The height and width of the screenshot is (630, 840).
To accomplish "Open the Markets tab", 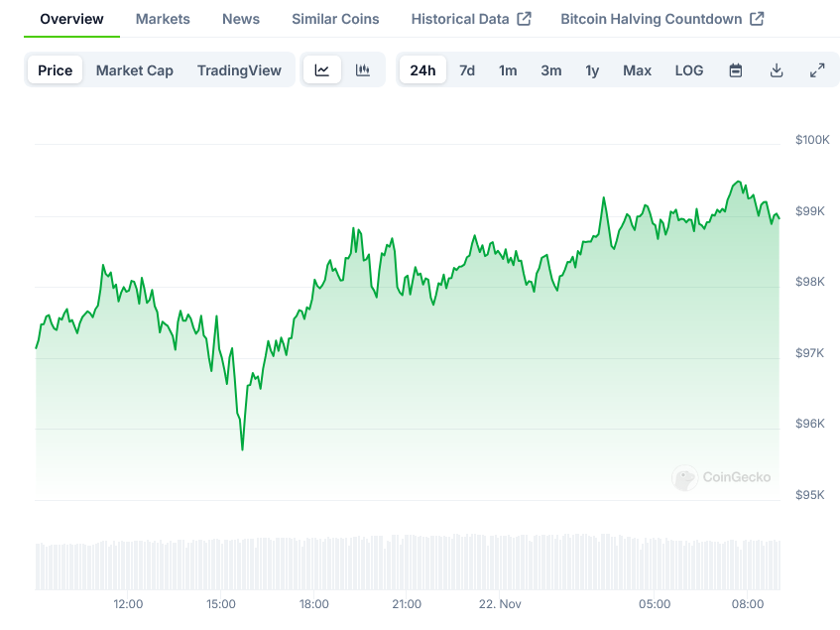I will point(163,19).
